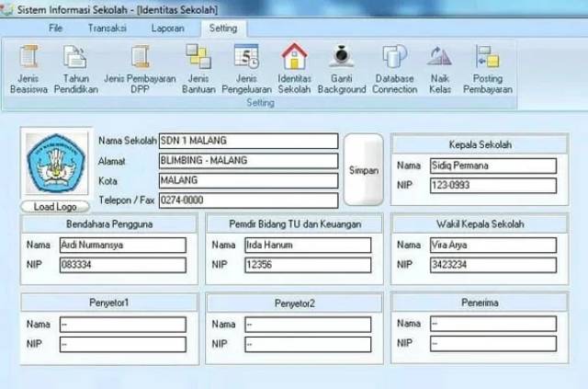588x389 pixels.
Task: Click the Bendahara Pengguna NIP field
Action: point(122,265)
